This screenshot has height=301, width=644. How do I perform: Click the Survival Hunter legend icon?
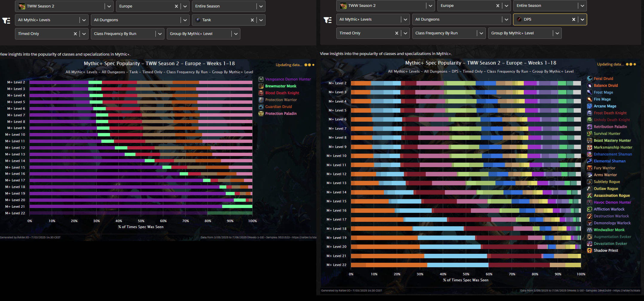[590, 134]
